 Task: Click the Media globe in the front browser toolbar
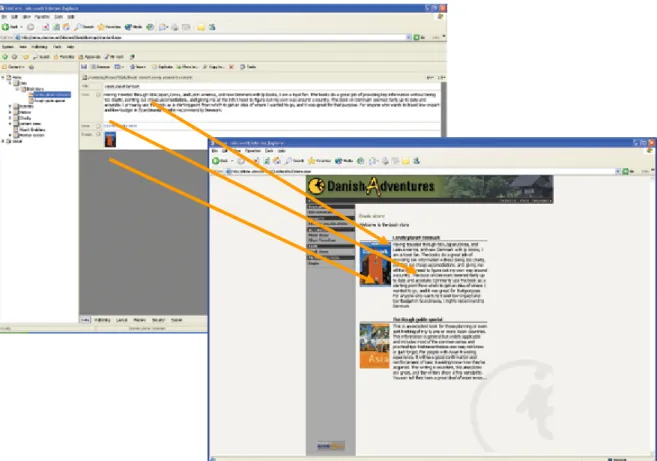point(339,161)
